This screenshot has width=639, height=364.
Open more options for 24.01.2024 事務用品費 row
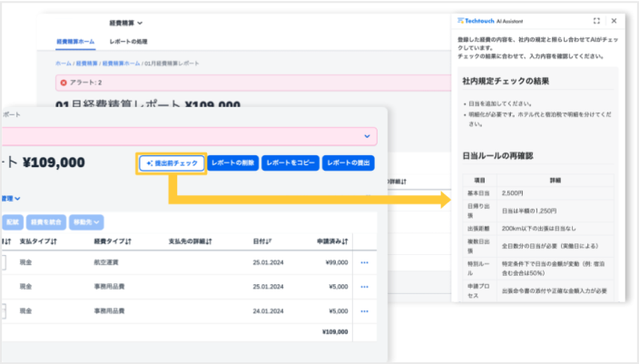pyautogui.click(x=365, y=310)
